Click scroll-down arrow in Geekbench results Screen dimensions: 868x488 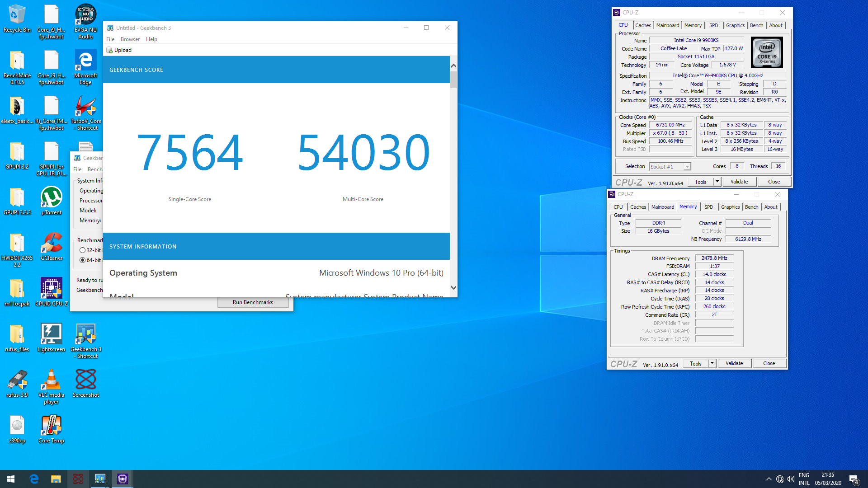coord(453,287)
